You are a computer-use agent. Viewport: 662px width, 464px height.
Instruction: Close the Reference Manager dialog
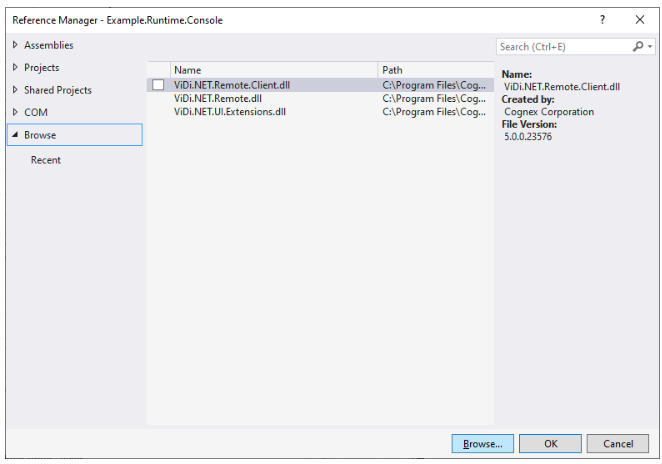(639, 20)
